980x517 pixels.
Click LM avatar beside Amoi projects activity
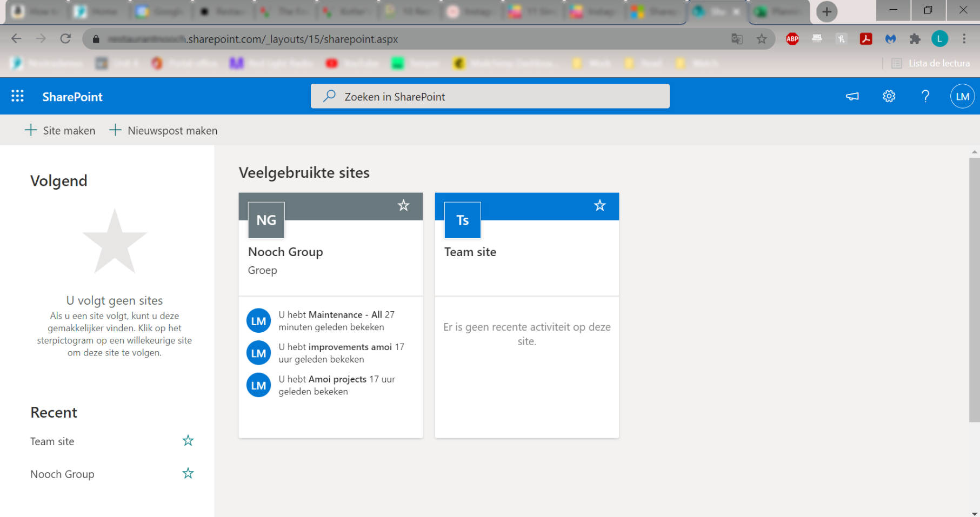259,385
